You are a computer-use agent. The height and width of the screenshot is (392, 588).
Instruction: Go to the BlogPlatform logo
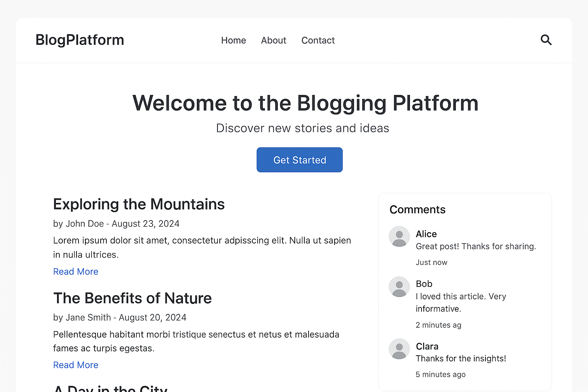pyautogui.click(x=80, y=40)
